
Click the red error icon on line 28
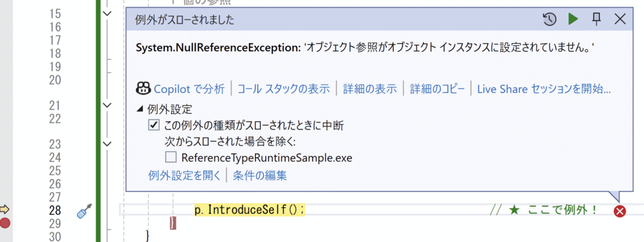(619, 211)
